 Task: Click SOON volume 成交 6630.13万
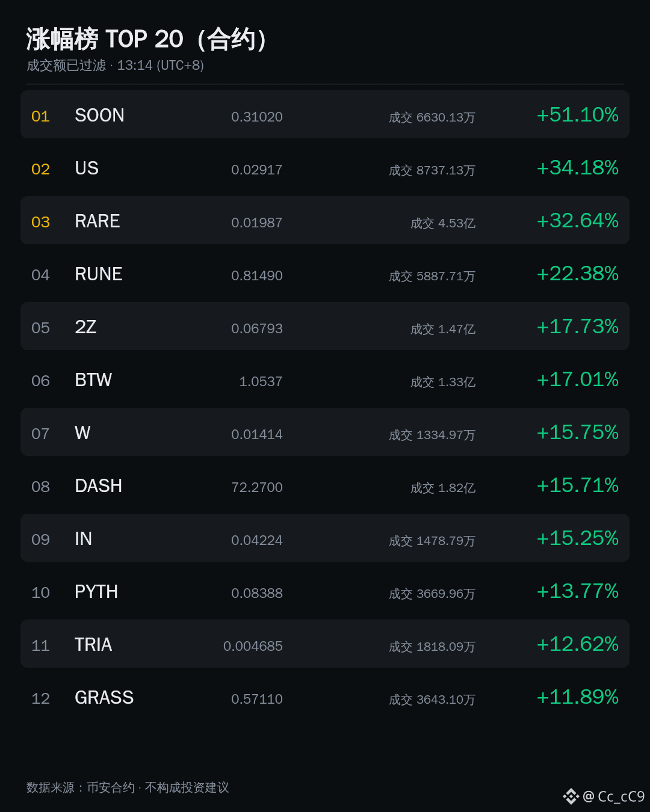pyautogui.click(x=432, y=117)
